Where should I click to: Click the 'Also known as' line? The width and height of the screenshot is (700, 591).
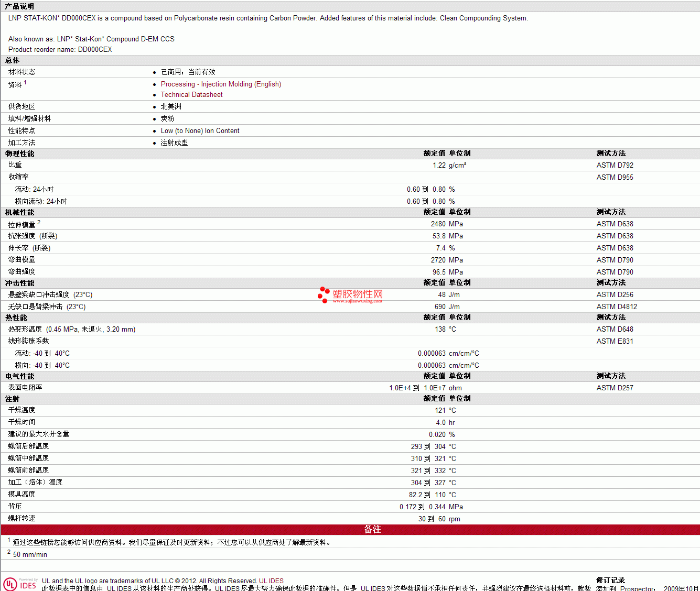[91, 39]
